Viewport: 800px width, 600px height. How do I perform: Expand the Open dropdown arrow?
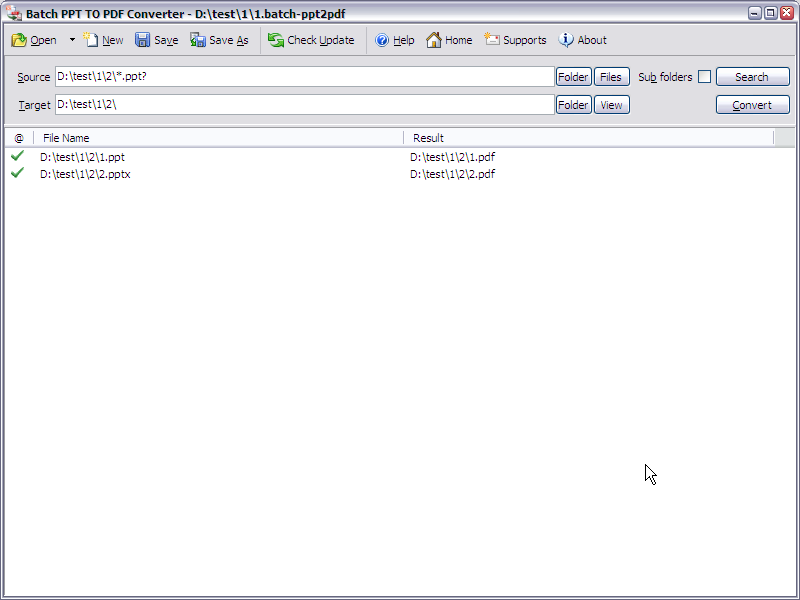(72, 40)
